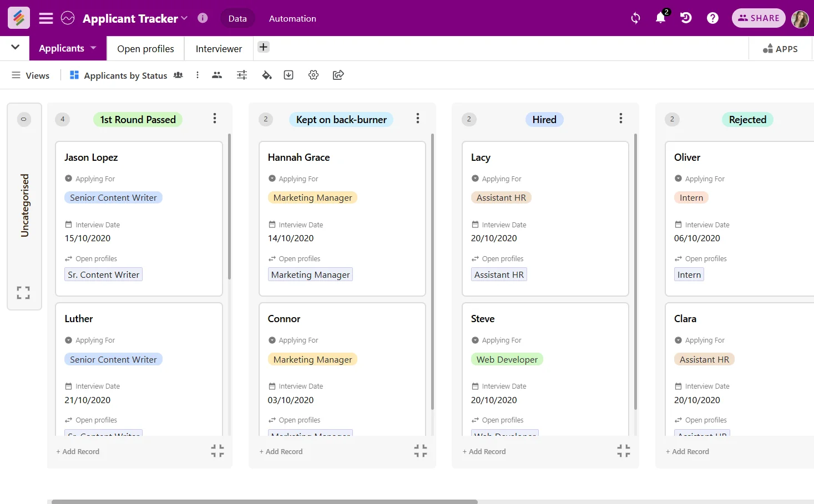
Task: Open the 1st Round Passed column menu
Action: tap(215, 118)
